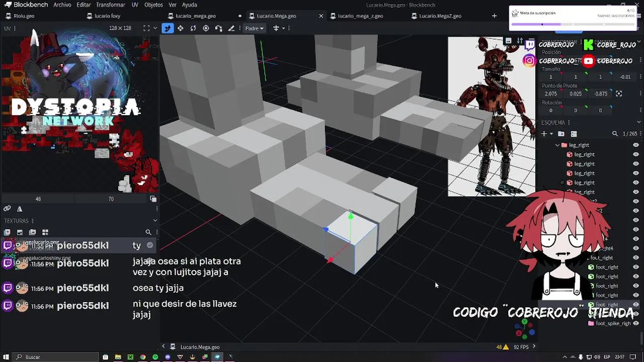Image resolution: width=644 pixels, height=362 pixels.
Task: Toggle eye of the topmost foot_right cube
Action: point(636,267)
